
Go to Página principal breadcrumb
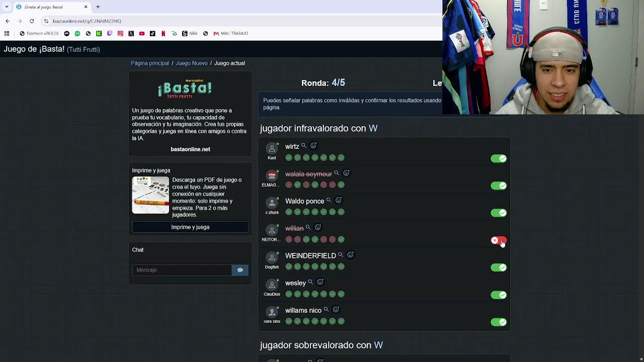[x=150, y=63]
